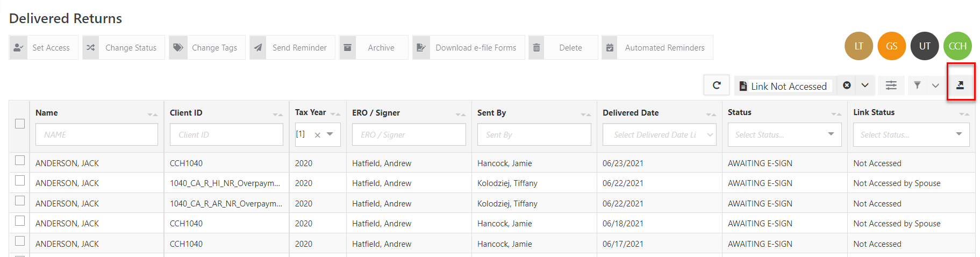Sort by the Link Status column arrows

(964, 113)
